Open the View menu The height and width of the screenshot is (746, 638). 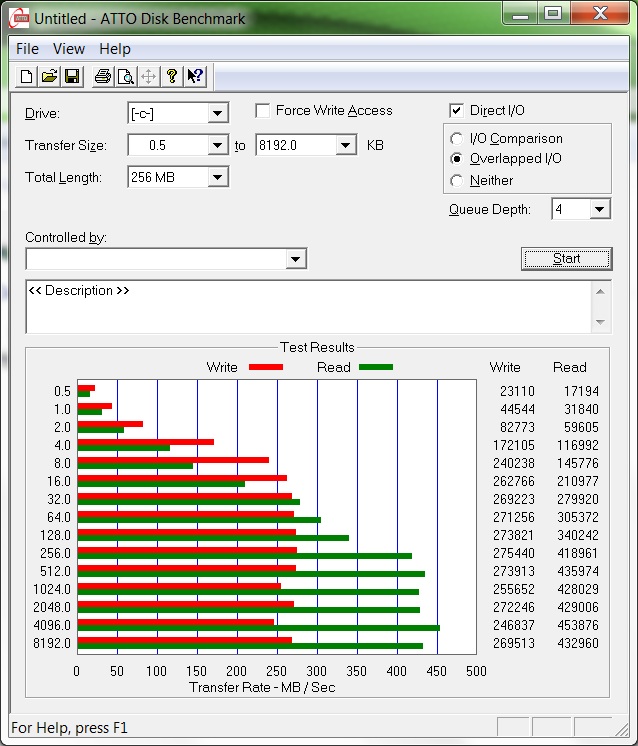coord(69,49)
